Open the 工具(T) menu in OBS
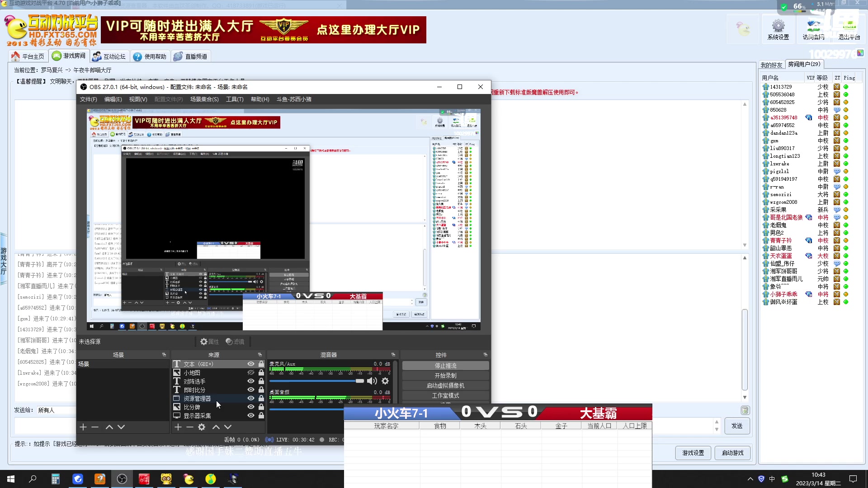Image resolution: width=868 pixels, height=488 pixels. (235, 99)
